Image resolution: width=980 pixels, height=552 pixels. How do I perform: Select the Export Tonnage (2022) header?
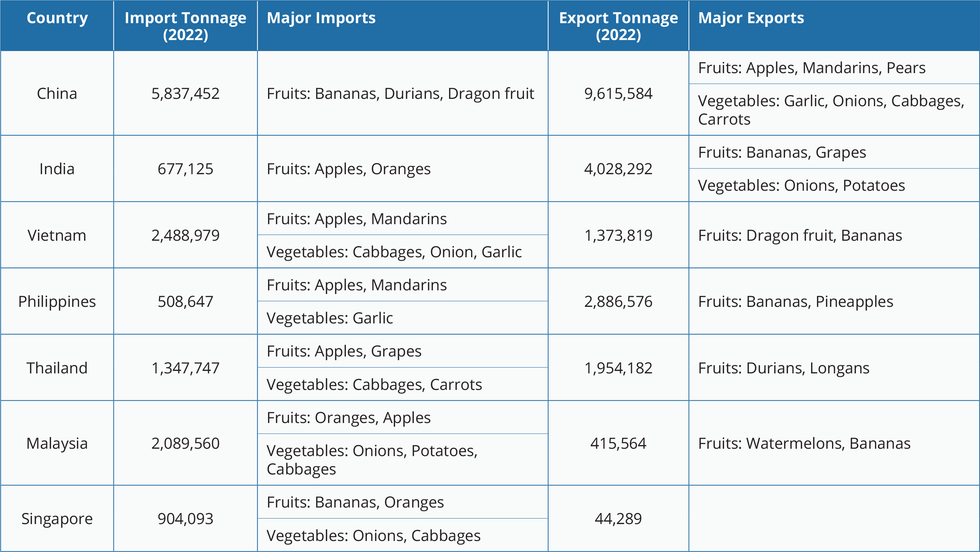point(618,26)
